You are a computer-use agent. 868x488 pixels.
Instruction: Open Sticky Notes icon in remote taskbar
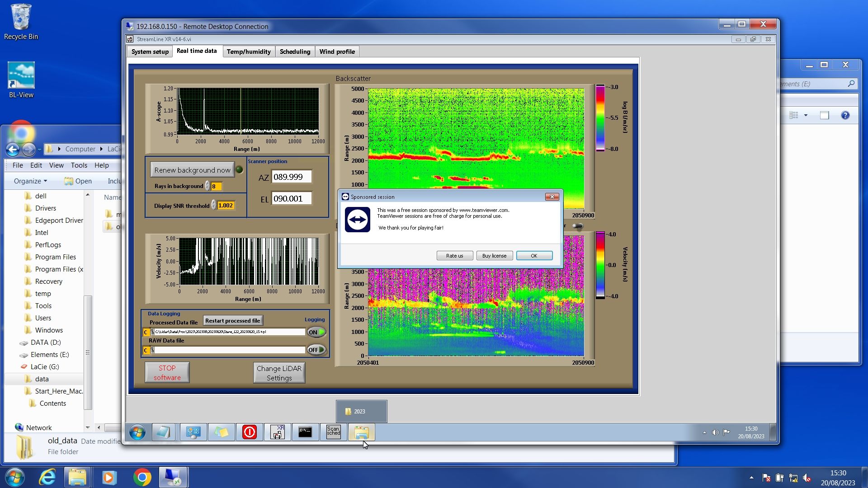(221, 432)
